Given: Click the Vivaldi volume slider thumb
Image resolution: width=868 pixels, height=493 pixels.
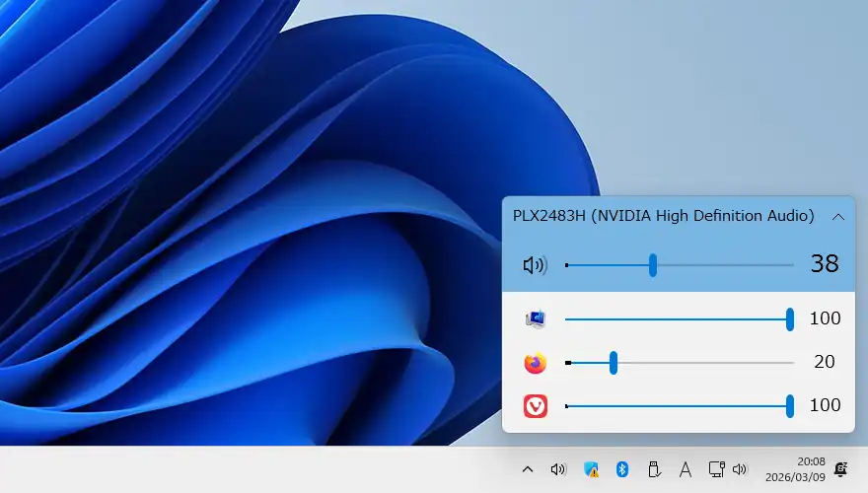Looking at the screenshot, I should [x=790, y=406].
